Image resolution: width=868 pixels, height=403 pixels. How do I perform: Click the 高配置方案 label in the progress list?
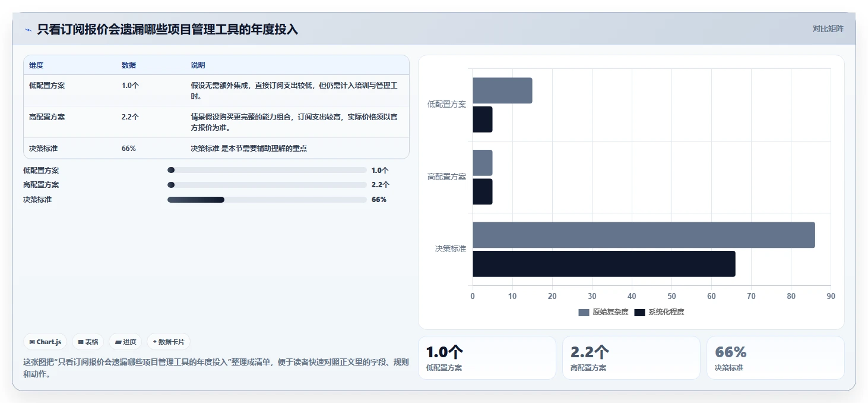[x=41, y=185]
